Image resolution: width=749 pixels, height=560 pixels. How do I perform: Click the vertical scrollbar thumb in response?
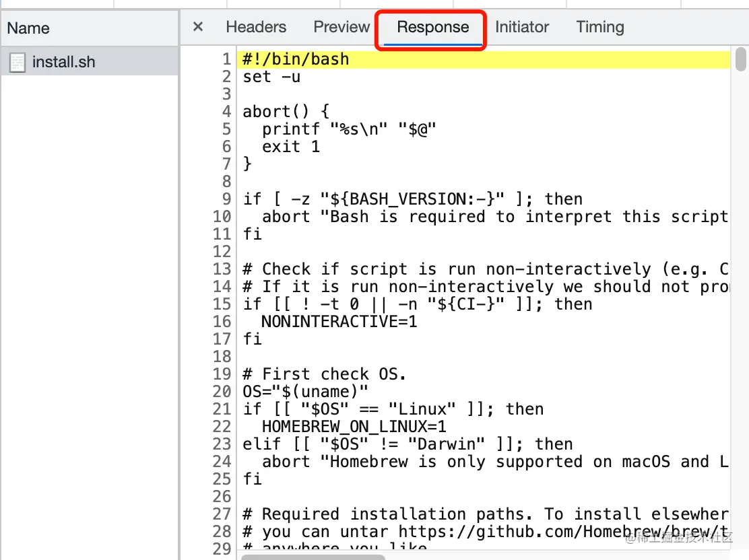tap(741, 59)
